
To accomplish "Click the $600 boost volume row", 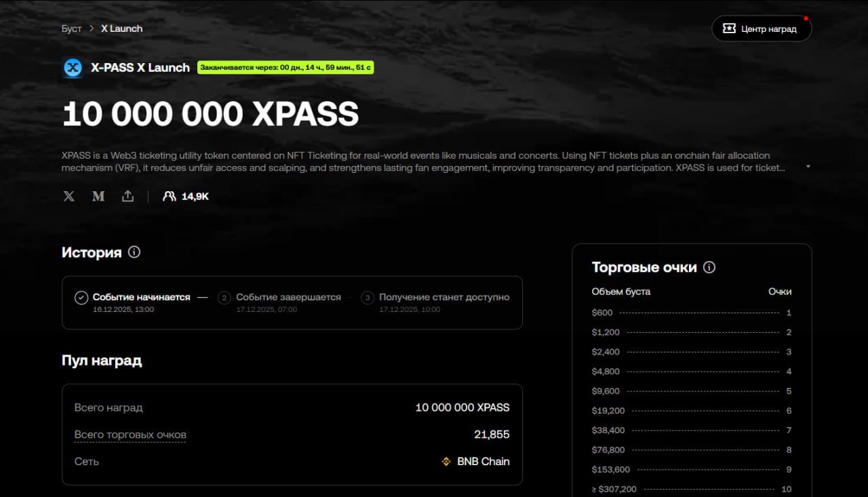I will click(x=691, y=313).
